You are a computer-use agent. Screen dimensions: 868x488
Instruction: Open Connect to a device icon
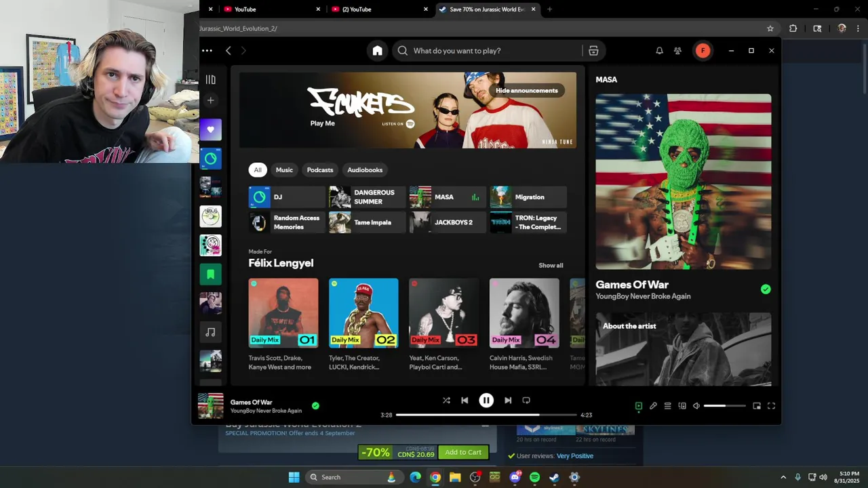pos(682,406)
